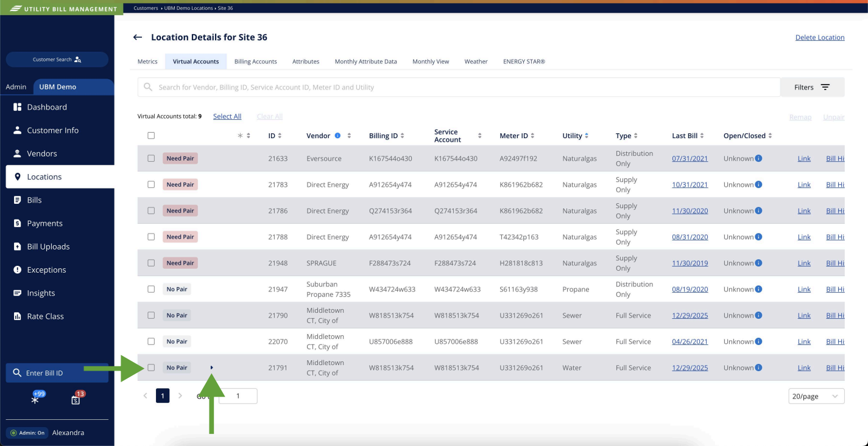Image resolution: width=868 pixels, height=446 pixels.
Task: Open the Filters button
Action: 813,87
